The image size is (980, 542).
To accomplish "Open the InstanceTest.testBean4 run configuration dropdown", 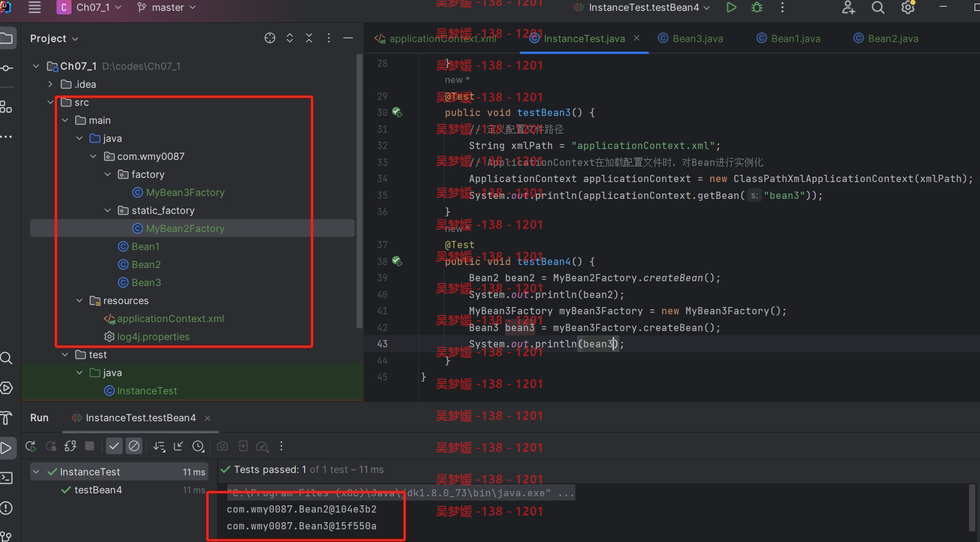I will [642, 7].
